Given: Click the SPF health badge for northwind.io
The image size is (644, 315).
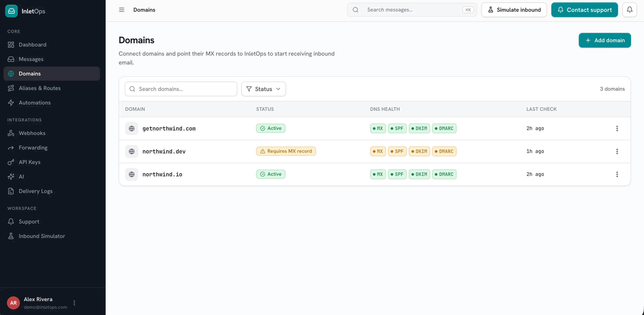Looking at the screenshot, I should pos(397,174).
